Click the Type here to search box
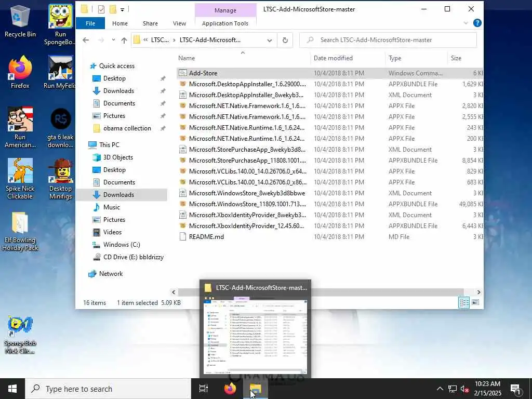 (108, 389)
